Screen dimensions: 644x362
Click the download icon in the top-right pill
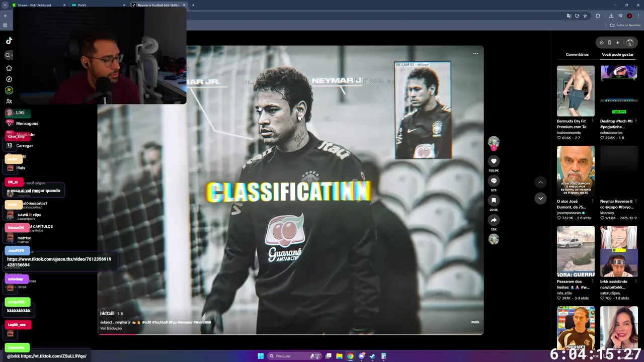click(x=618, y=43)
